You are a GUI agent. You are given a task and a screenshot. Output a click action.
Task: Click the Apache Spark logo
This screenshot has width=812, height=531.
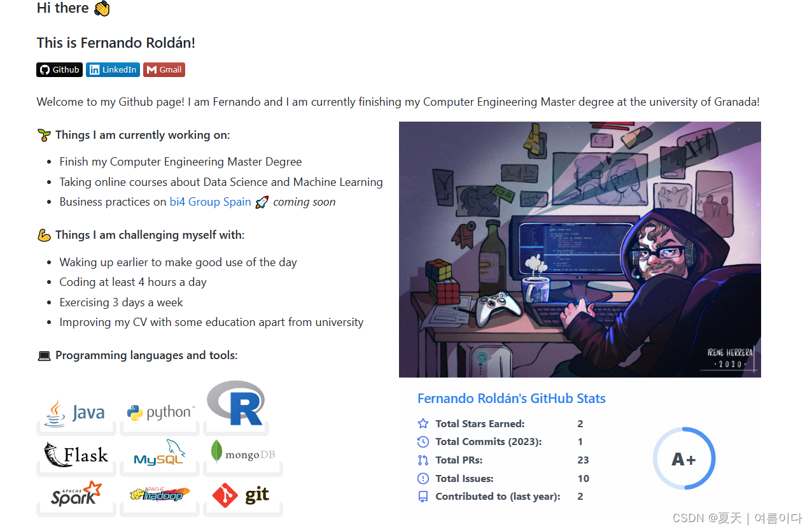tap(76, 494)
